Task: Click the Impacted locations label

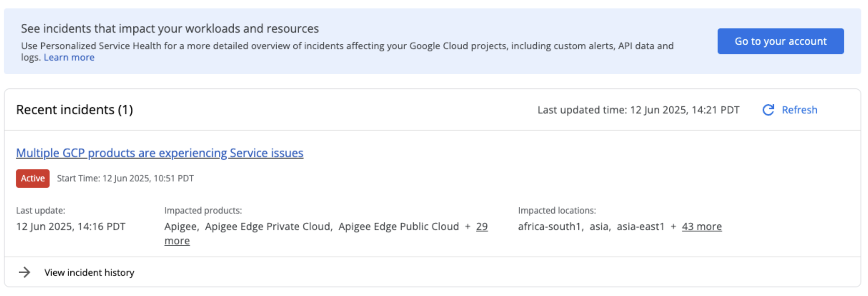Action: [557, 211]
